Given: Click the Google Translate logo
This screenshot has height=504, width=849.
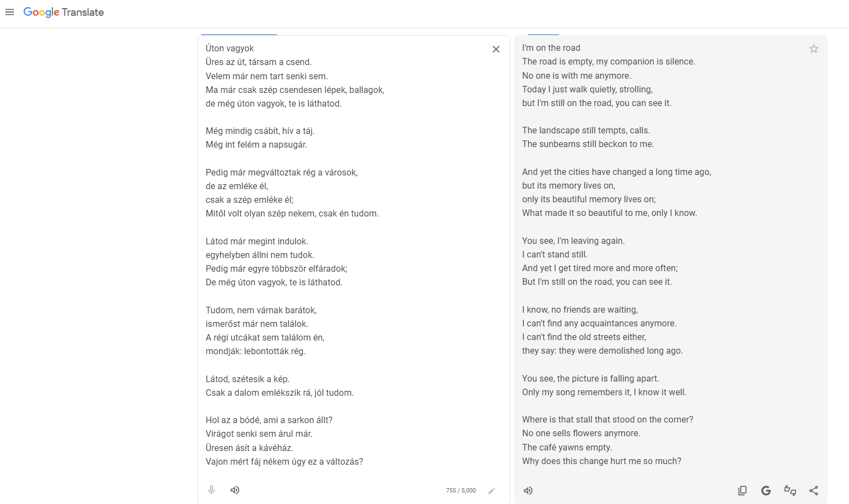Looking at the screenshot, I should coord(63,12).
